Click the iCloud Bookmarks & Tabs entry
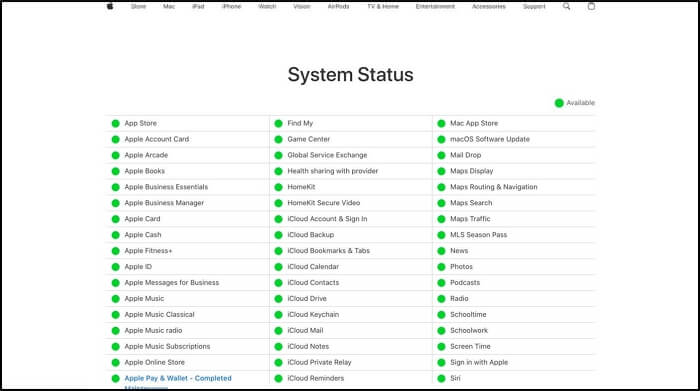 329,251
